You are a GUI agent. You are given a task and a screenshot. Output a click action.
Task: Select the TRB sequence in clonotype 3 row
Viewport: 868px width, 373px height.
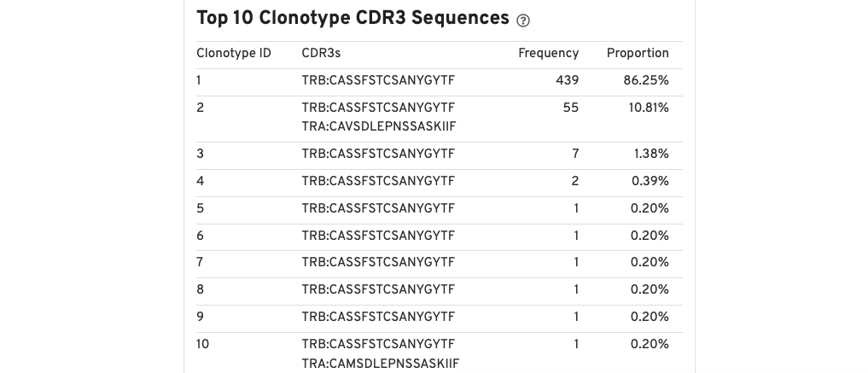click(x=378, y=154)
